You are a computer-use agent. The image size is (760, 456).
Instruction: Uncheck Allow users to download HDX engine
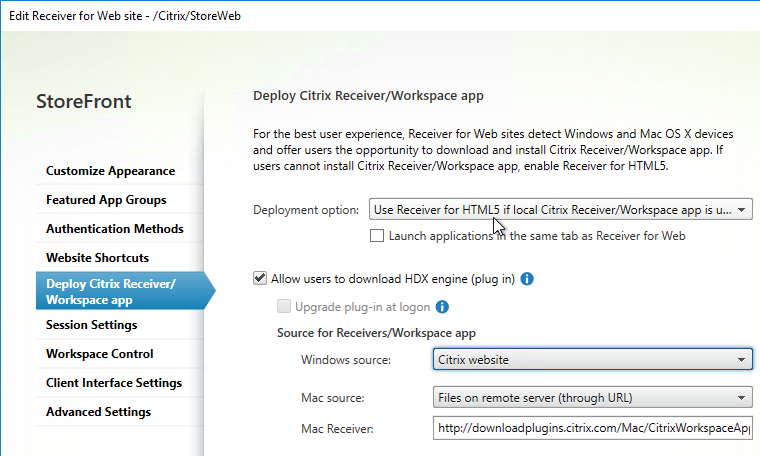tap(260, 279)
